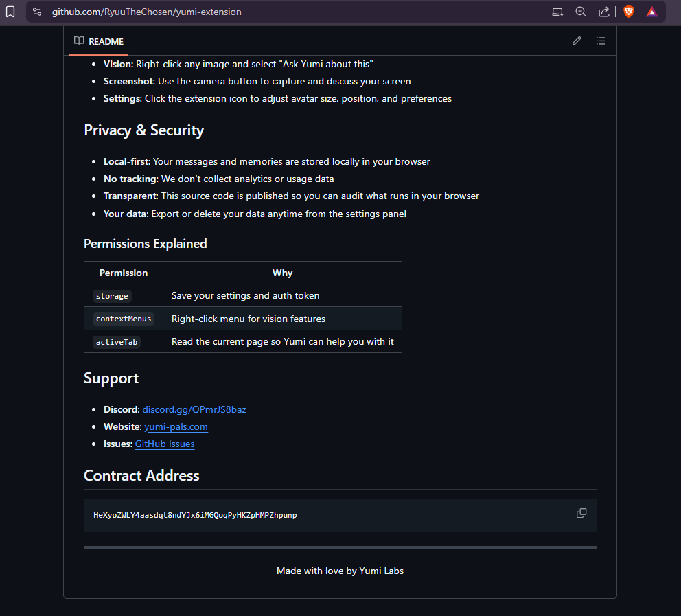
Task: Click the Permissions Explained heading
Action: (145, 244)
